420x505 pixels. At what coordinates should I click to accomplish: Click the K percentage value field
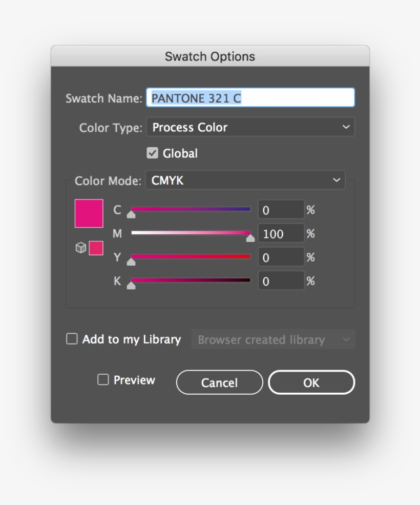click(x=281, y=281)
